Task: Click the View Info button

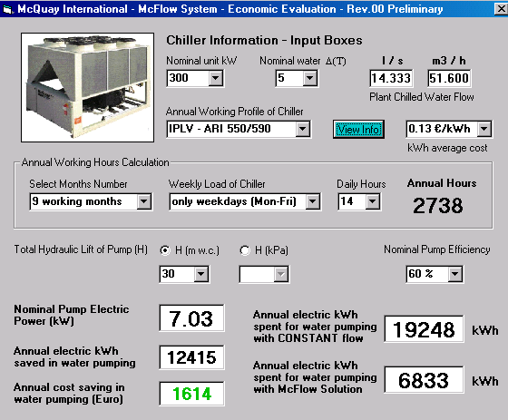Action: (x=358, y=130)
